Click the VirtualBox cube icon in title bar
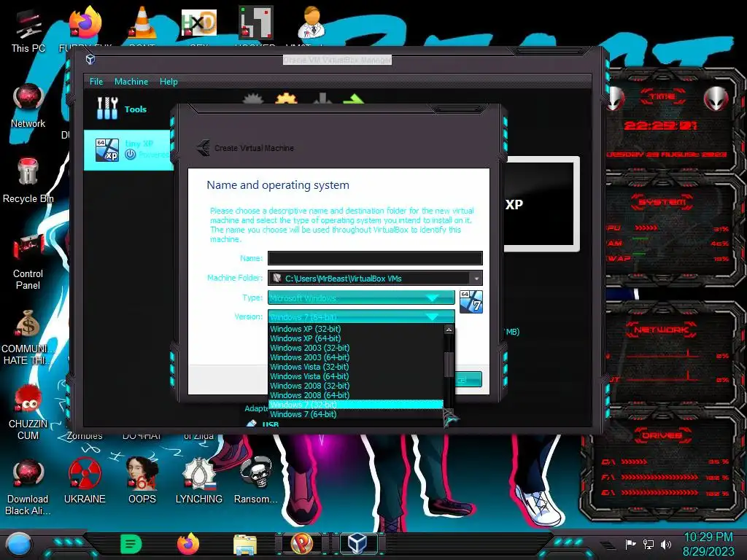The height and width of the screenshot is (560, 747). (x=90, y=60)
